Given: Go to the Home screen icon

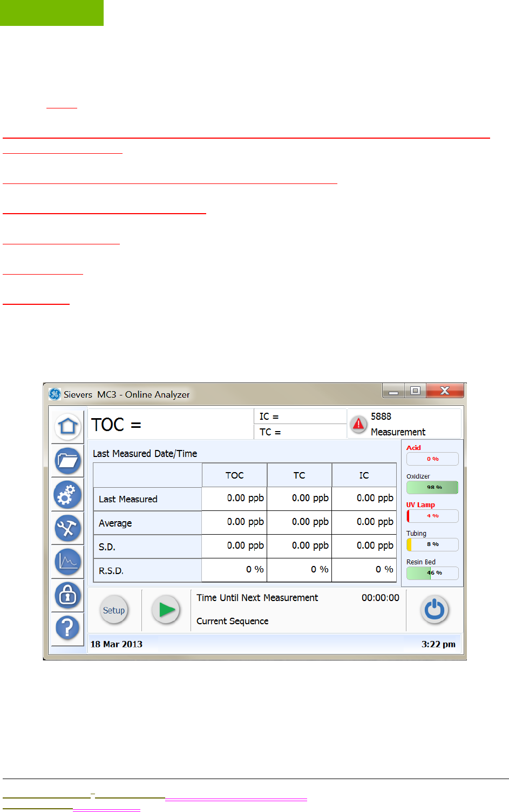Looking at the screenshot, I should point(67,426).
